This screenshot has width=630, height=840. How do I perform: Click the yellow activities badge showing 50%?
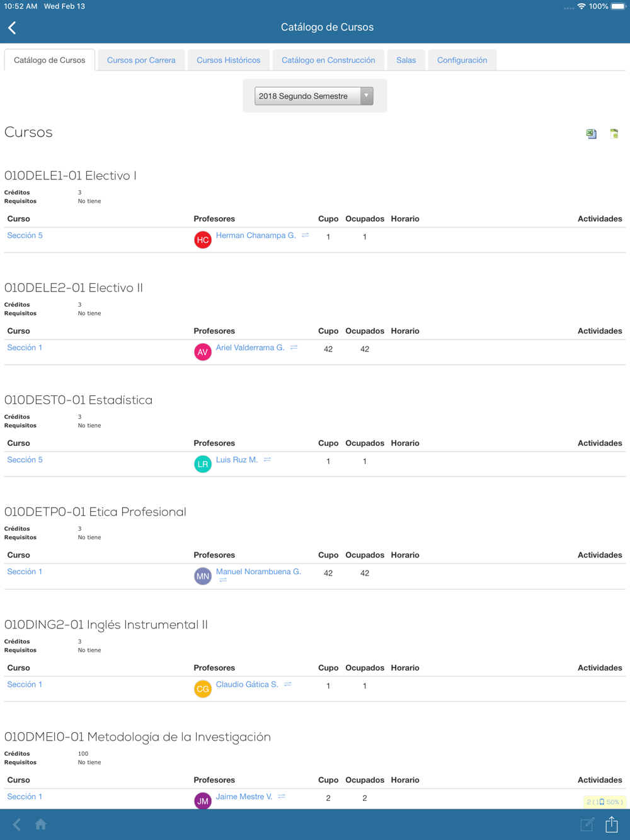(604, 802)
